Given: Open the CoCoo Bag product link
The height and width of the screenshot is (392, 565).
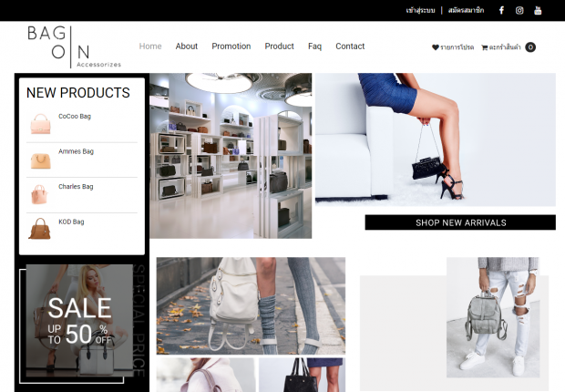Looking at the screenshot, I should (x=75, y=116).
